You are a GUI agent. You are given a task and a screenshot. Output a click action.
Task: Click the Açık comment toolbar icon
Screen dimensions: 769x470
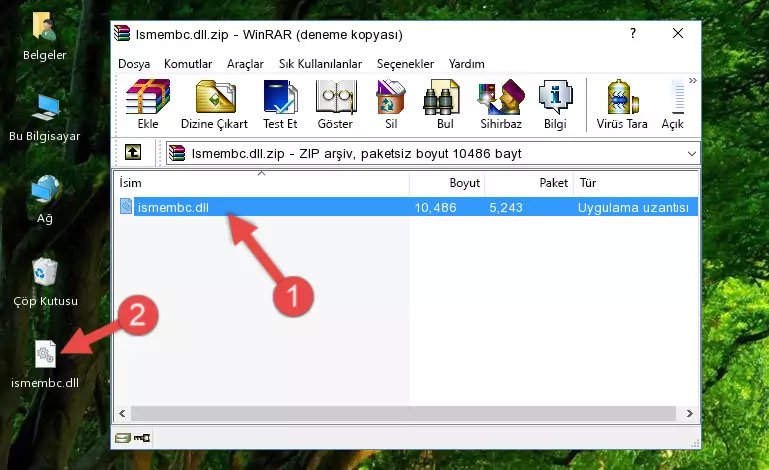click(677, 97)
